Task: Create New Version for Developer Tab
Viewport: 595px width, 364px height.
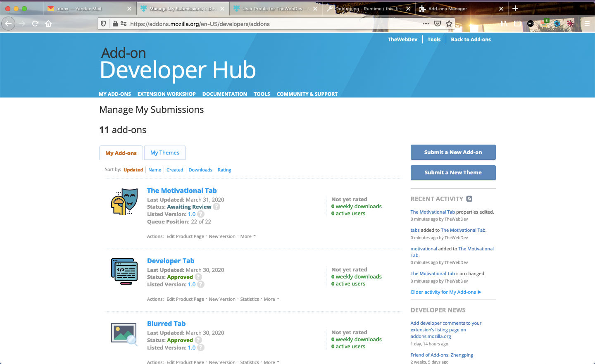Action: pyautogui.click(x=222, y=299)
